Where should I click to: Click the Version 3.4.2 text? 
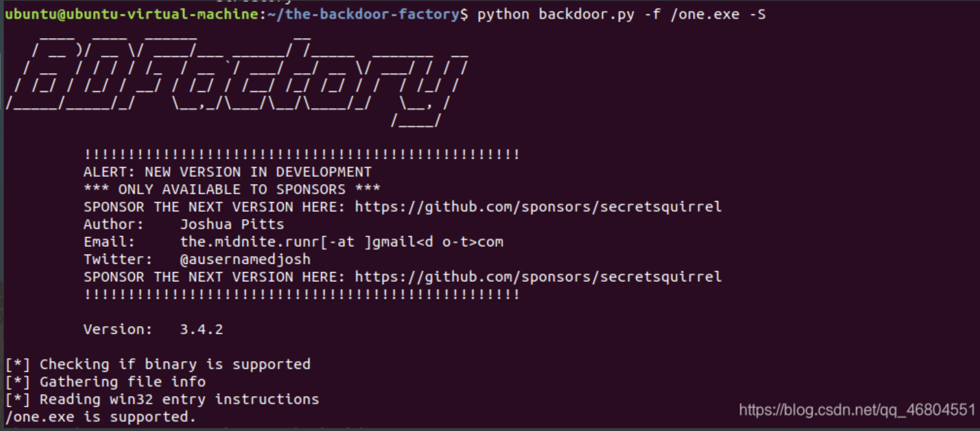point(153,329)
